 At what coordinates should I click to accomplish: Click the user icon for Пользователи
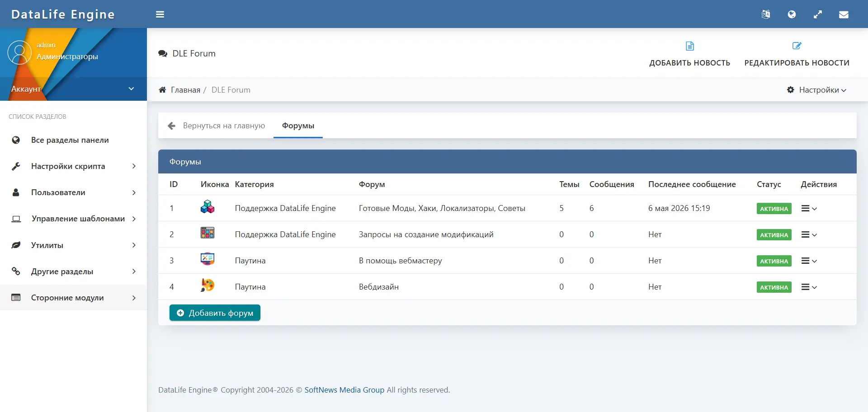tap(16, 192)
